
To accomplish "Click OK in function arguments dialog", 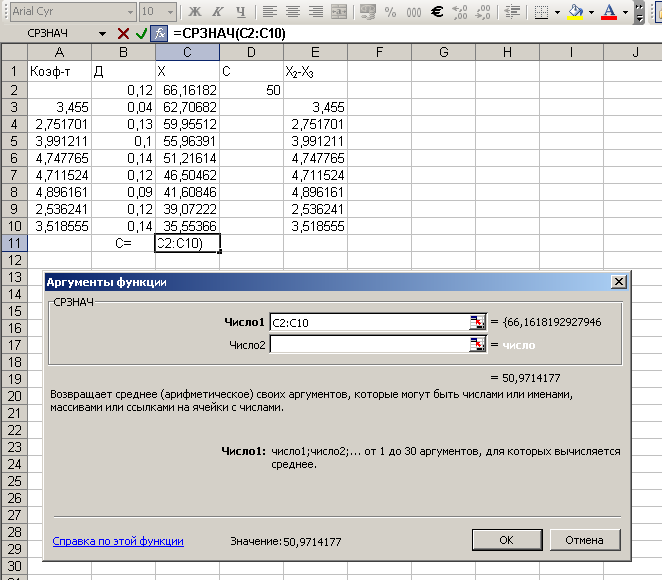I will (507, 540).
